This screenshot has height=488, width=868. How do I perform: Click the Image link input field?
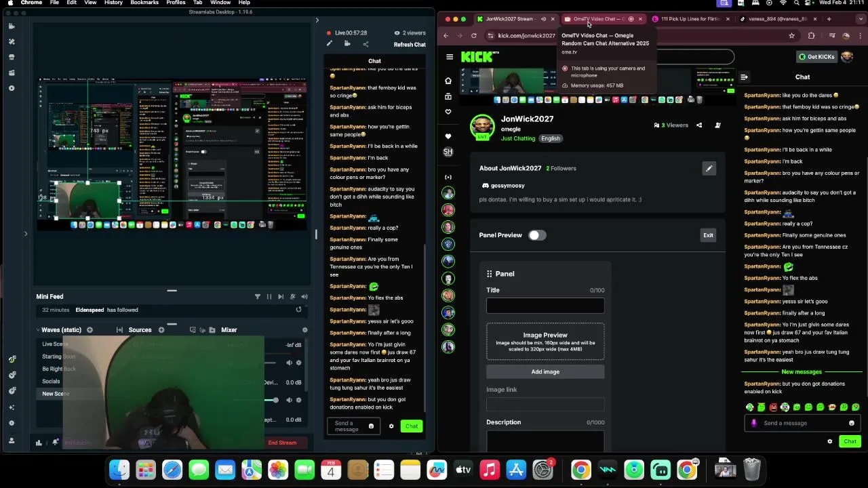[x=545, y=405]
